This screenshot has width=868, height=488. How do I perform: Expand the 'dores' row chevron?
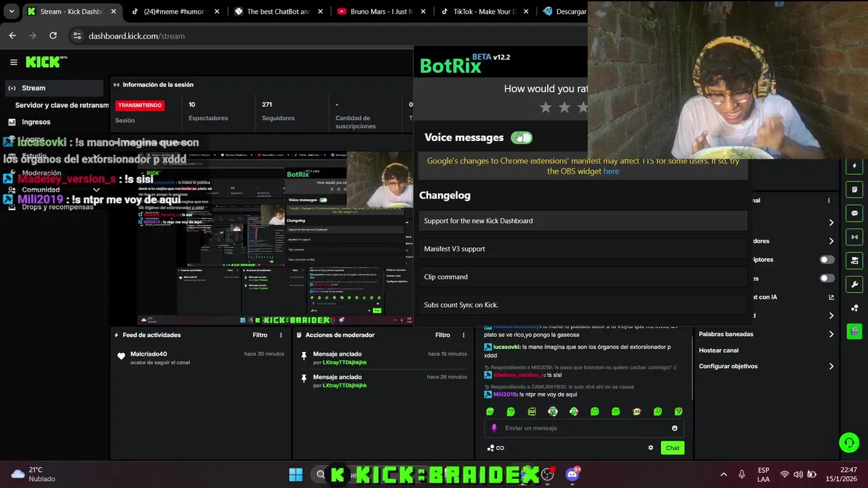(x=831, y=241)
